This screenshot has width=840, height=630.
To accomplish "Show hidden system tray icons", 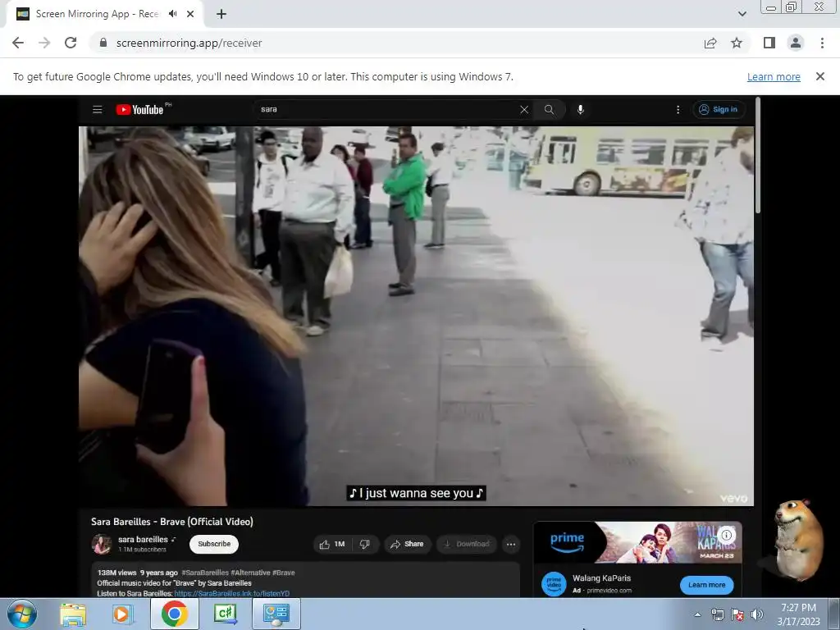I will (x=697, y=614).
